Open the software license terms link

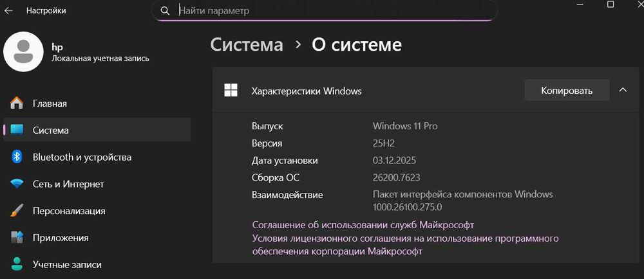click(x=404, y=245)
